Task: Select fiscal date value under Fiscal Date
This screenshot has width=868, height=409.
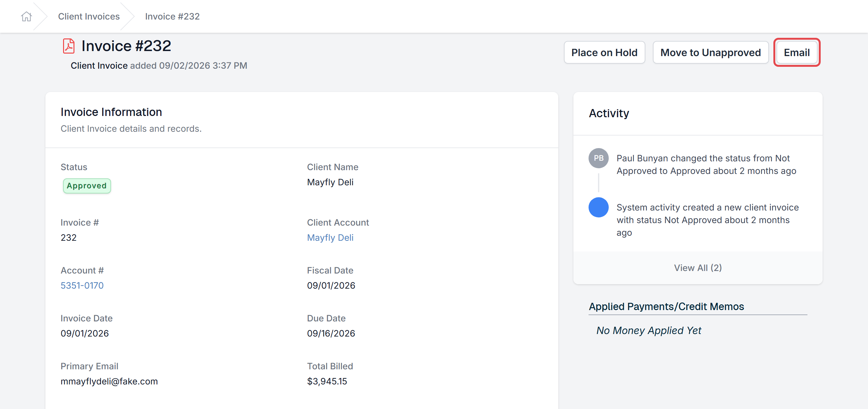Action: click(331, 285)
